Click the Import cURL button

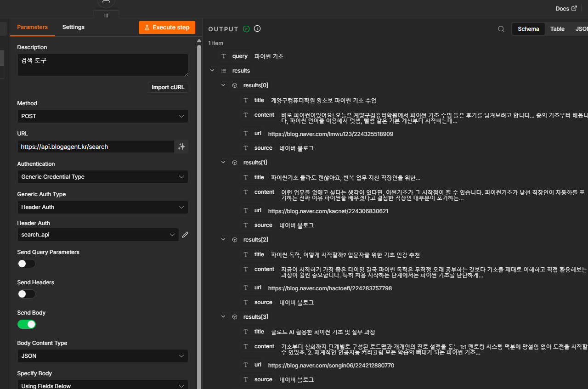(x=168, y=87)
